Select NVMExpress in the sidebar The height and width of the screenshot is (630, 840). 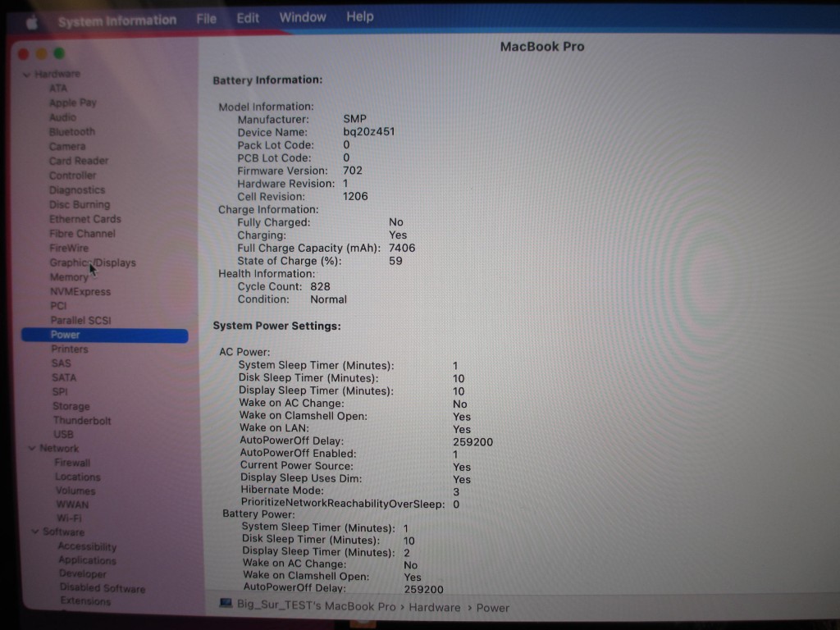click(x=80, y=291)
